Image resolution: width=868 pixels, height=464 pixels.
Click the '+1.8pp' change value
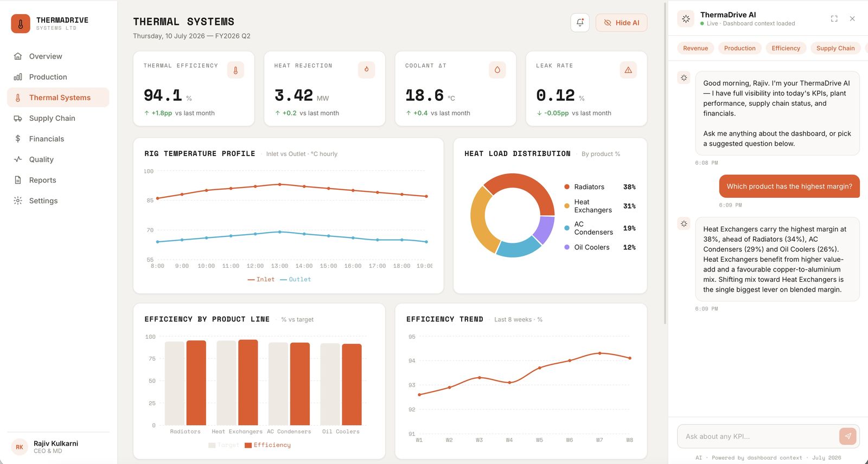pyautogui.click(x=162, y=113)
